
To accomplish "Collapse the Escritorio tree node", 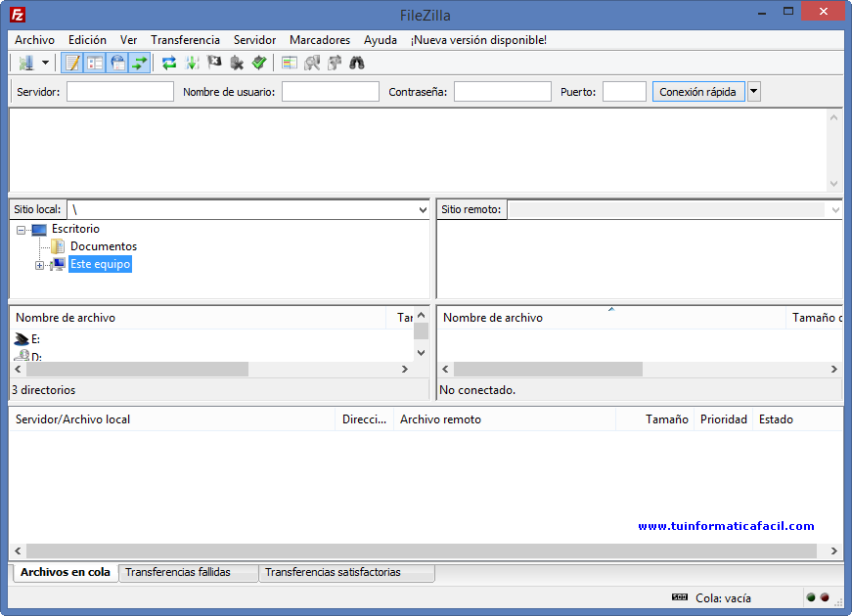I will point(21,231).
